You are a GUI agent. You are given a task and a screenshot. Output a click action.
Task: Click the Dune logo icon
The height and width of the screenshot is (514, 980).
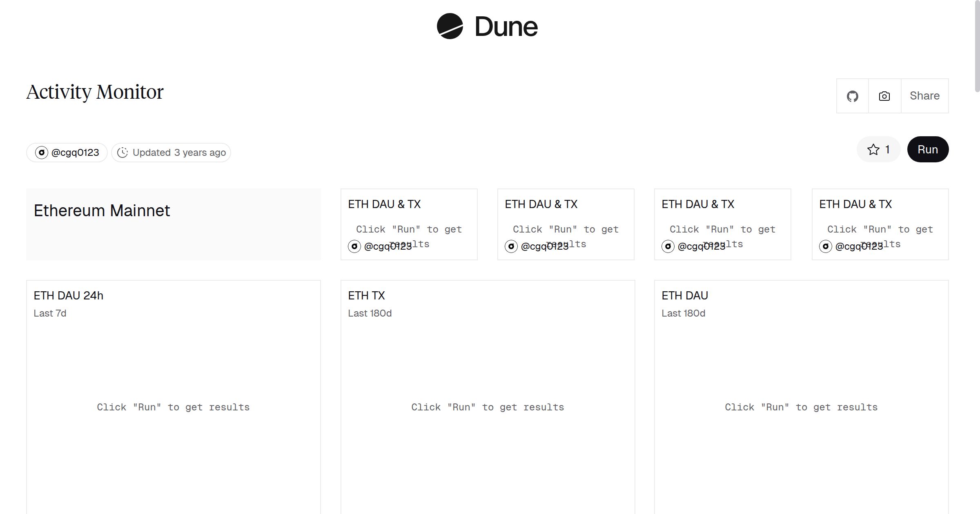click(450, 26)
